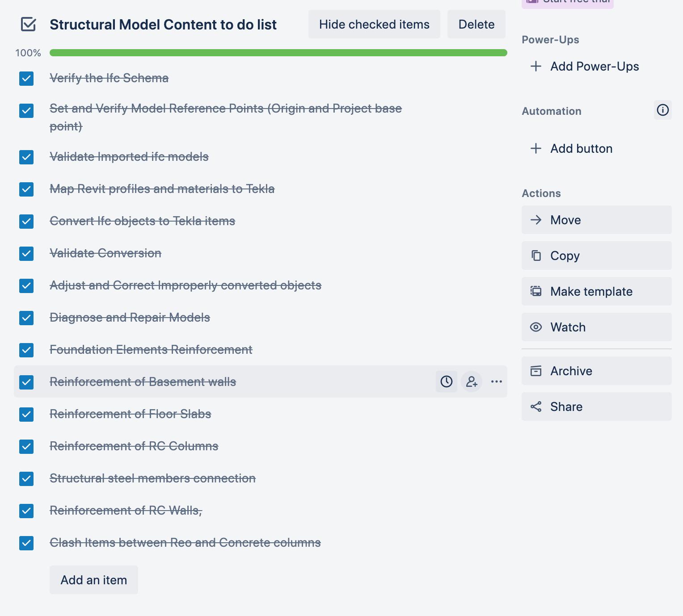Screen dimensions: 683x616
Task: Uncheck Reinforcement of Floor Slabs
Action: coord(26,415)
